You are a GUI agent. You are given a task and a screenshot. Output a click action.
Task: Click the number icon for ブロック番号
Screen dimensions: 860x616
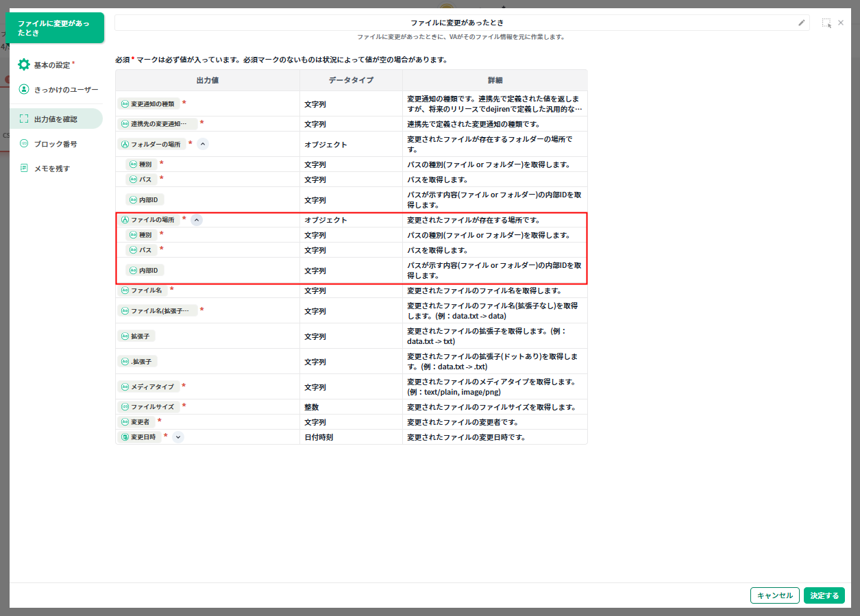point(24,144)
